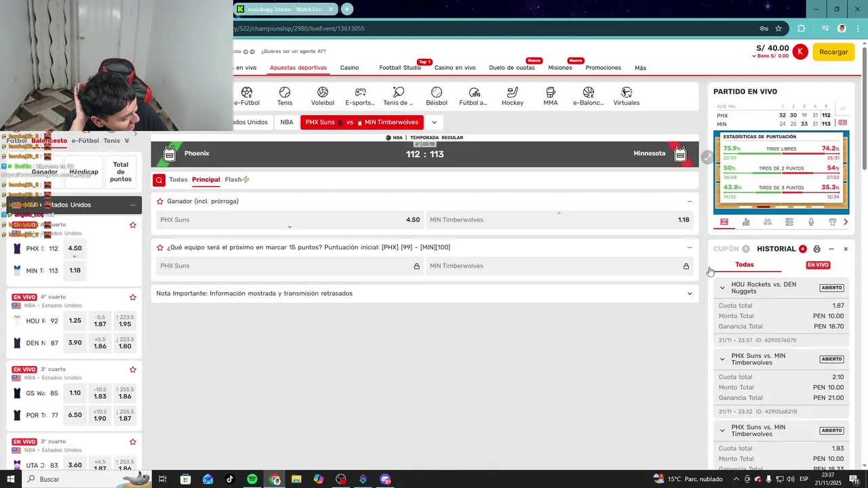
Task: Print the bet history with printer icon
Action: pyautogui.click(x=816, y=249)
